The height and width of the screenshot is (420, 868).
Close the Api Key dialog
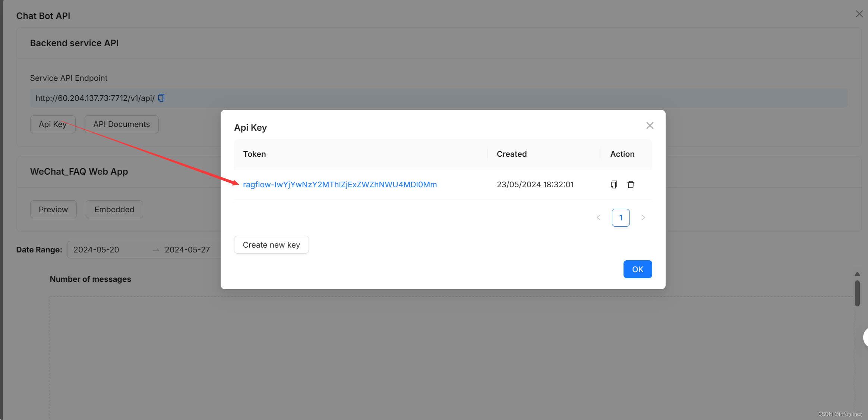650,125
